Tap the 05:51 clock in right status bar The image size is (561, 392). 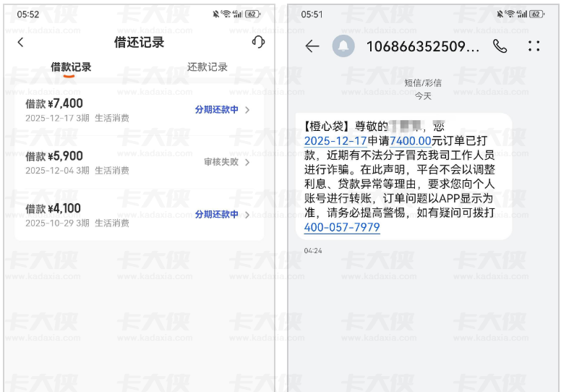click(x=312, y=14)
